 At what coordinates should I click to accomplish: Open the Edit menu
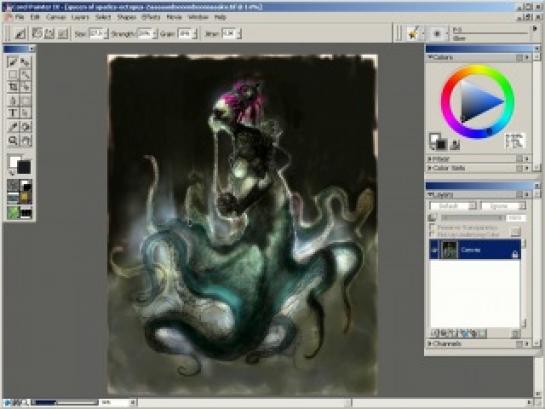pos(35,17)
